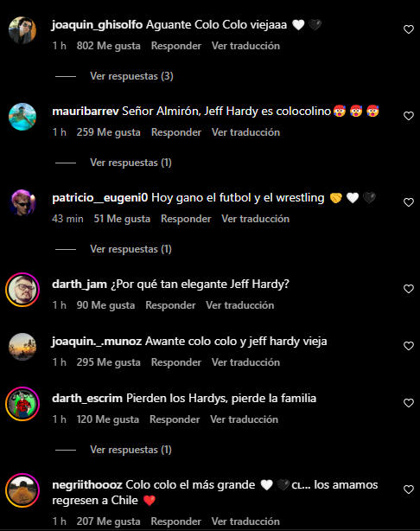This screenshot has height=531, width=420.
Task: Show the reply under mauribarrev's comment
Action: [x=130, y=163]
